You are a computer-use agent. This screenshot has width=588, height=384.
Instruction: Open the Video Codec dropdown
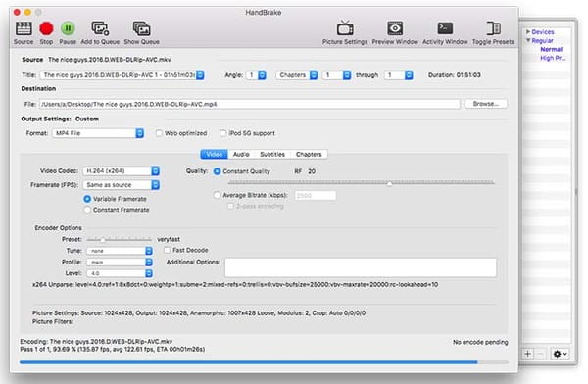122,171
